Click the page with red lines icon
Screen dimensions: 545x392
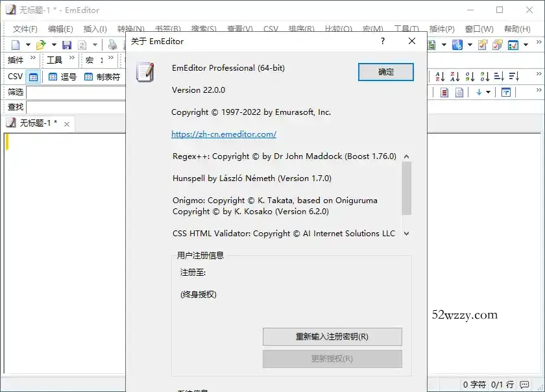click(444, 92)
